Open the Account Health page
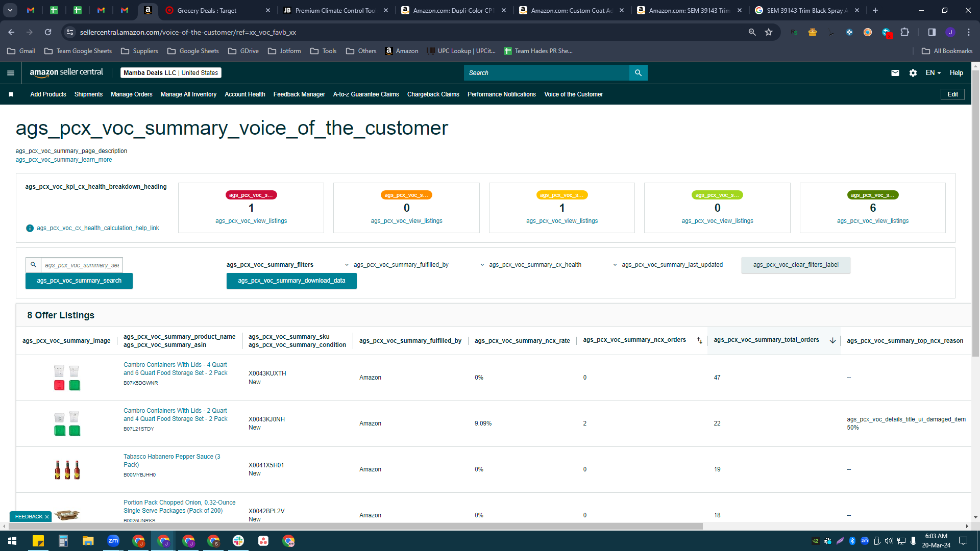 point(245,94)
